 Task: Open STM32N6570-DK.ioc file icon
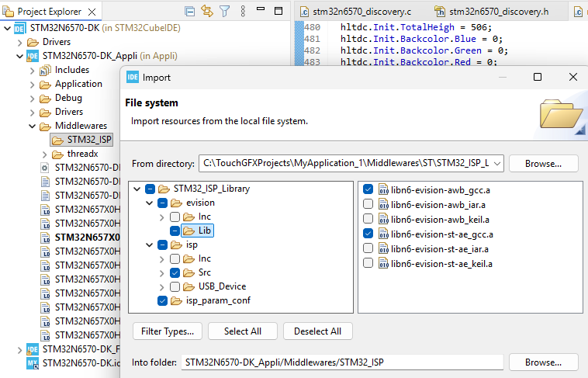[33, 363]
